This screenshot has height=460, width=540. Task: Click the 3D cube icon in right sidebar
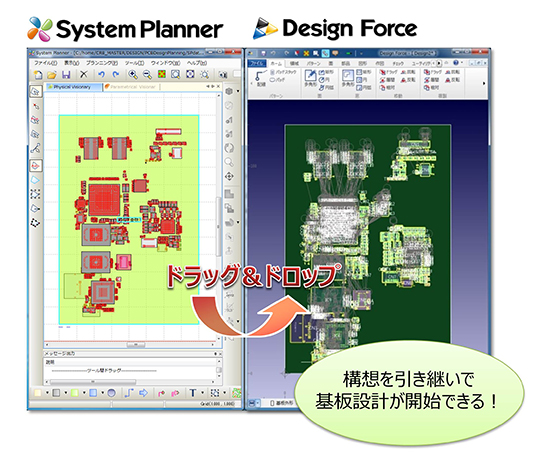pyautogui.click(x=229, y=91)
